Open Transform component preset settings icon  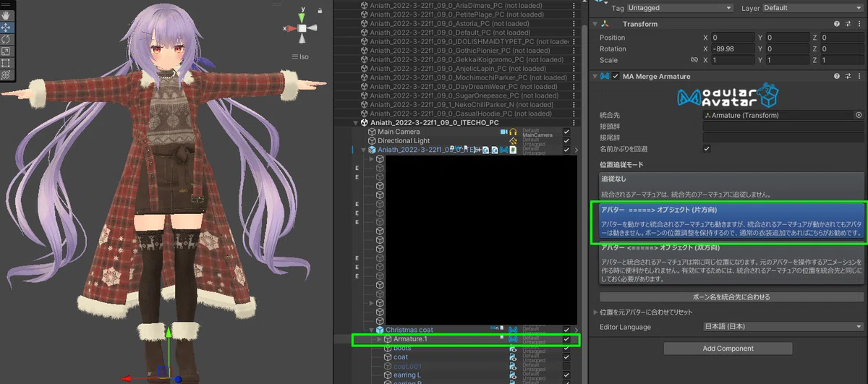click(847, 24)
